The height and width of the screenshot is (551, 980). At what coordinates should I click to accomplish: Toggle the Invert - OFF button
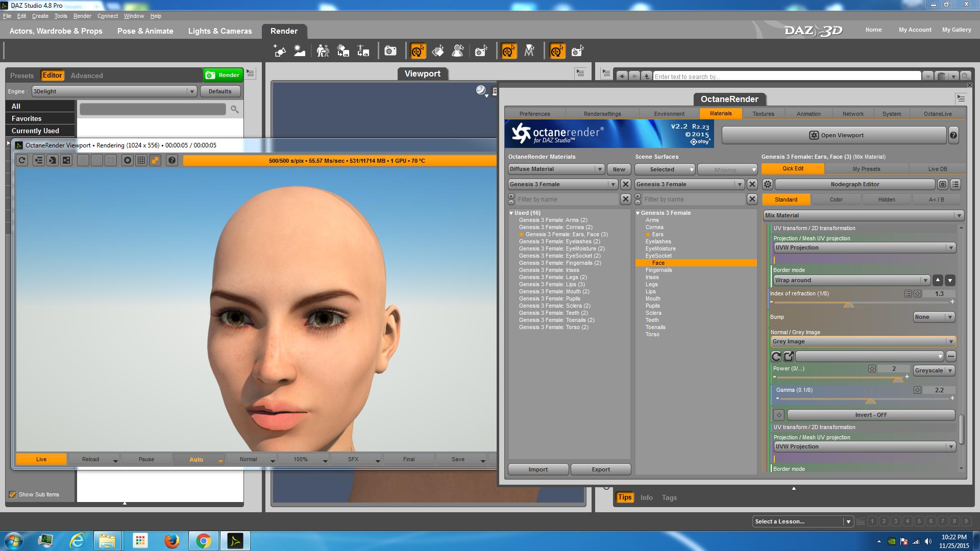870,415
